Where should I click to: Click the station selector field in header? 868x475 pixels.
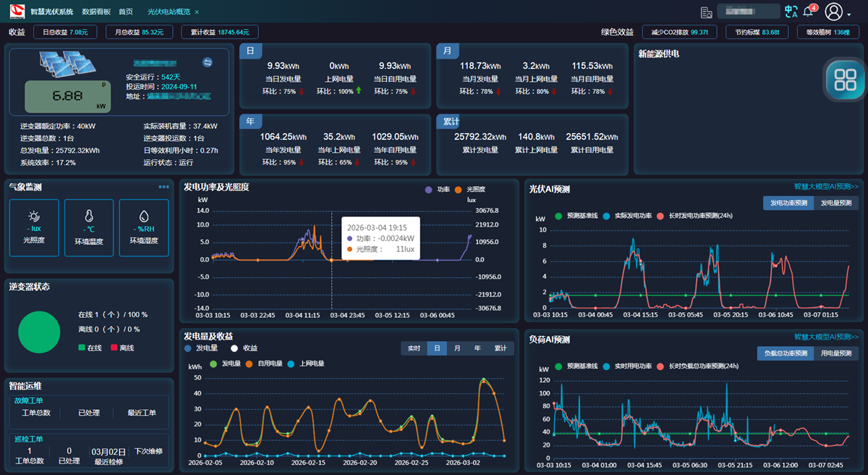(747, 12)
